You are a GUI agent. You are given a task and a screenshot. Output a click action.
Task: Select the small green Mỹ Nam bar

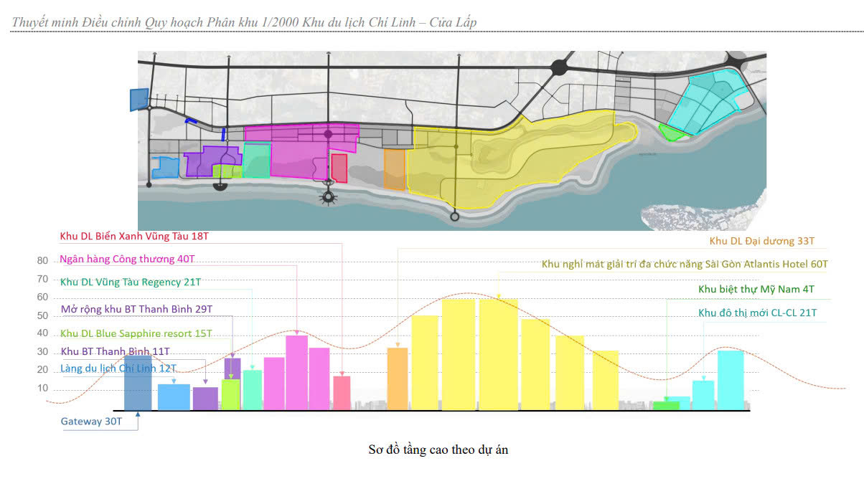tap(666, 406)
